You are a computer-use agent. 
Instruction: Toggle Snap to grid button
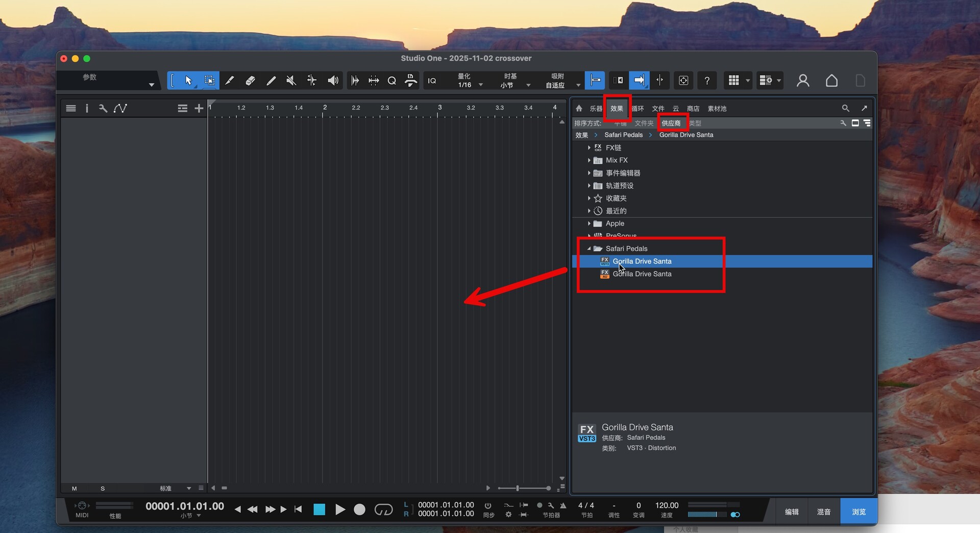595,81
